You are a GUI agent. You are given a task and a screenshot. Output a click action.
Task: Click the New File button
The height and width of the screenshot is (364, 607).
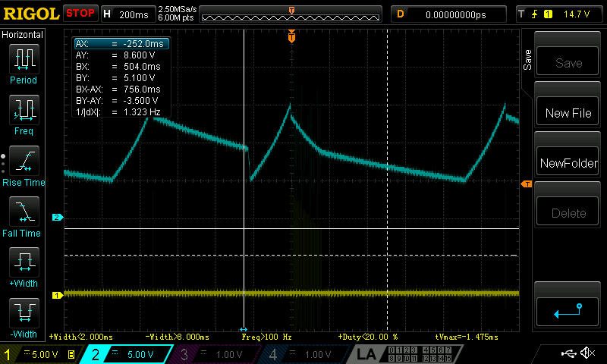568,113
